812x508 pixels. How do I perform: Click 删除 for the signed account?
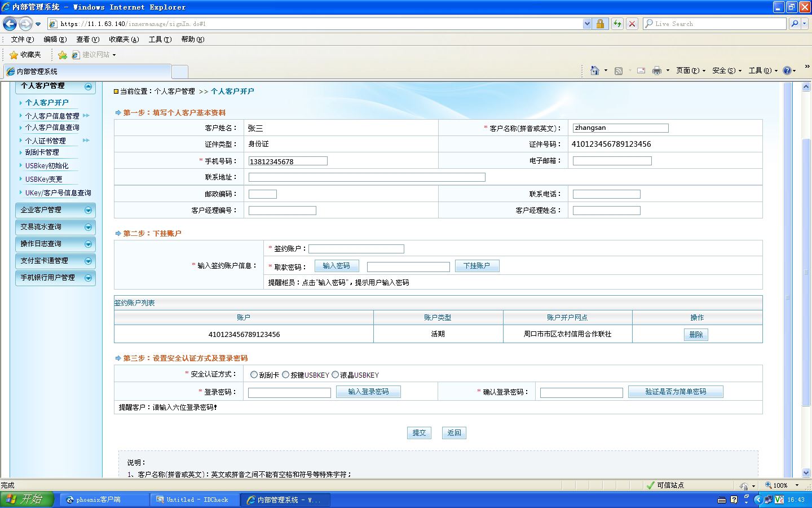(696, 335)
